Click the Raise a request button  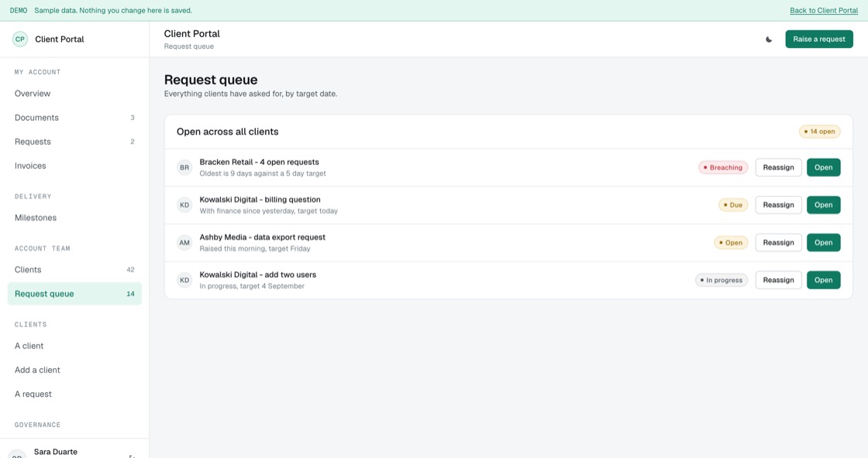[818, 40]
